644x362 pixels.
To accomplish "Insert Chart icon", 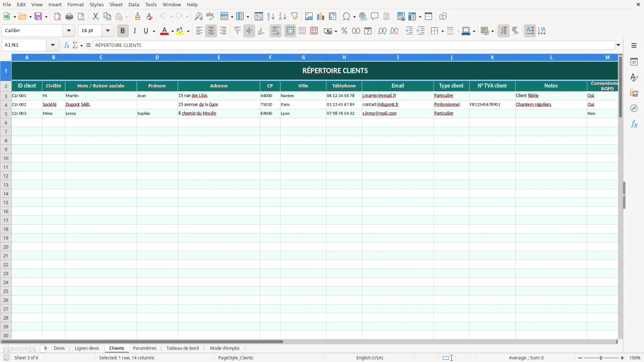I will click(321, 17).
